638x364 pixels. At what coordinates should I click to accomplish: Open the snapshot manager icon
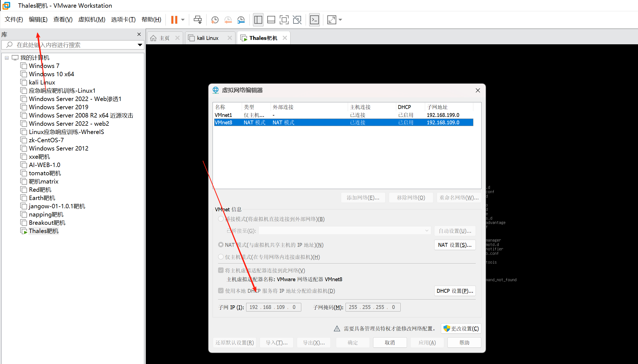coord(241,20)
